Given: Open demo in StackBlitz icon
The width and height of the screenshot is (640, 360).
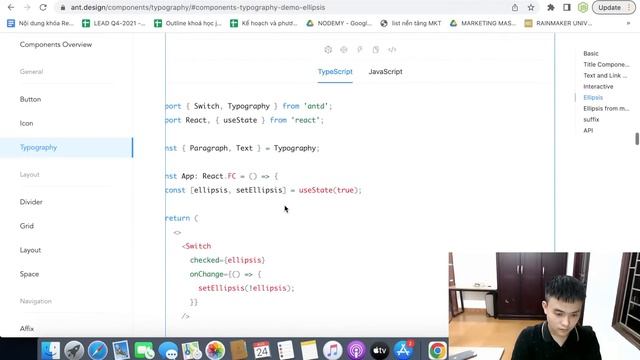Looking at the screenshot, I should (360, 50).
